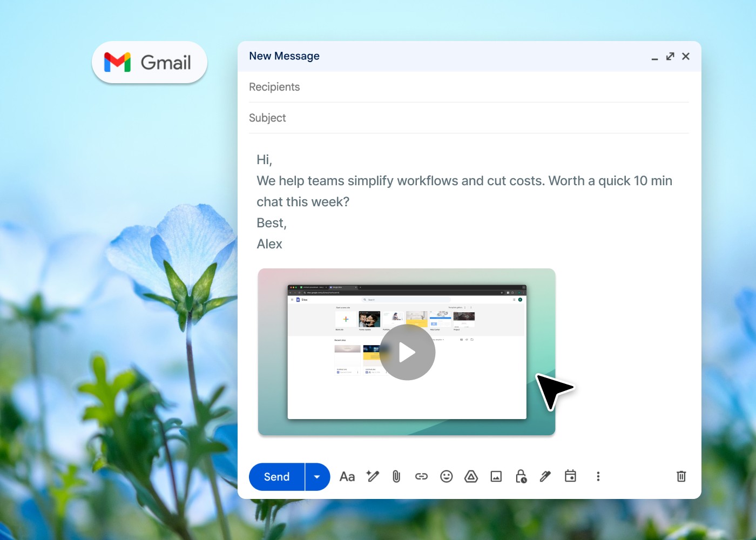Click the "Best," closing line
Screen dimensions: 756x540
pyautogui.click(x=272, y=223)
